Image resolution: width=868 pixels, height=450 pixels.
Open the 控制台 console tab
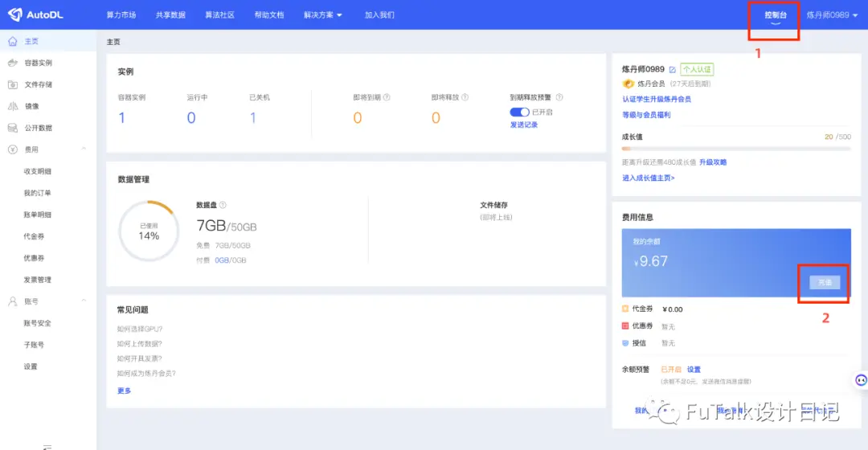pyautogui.click(x=776, y=15)
